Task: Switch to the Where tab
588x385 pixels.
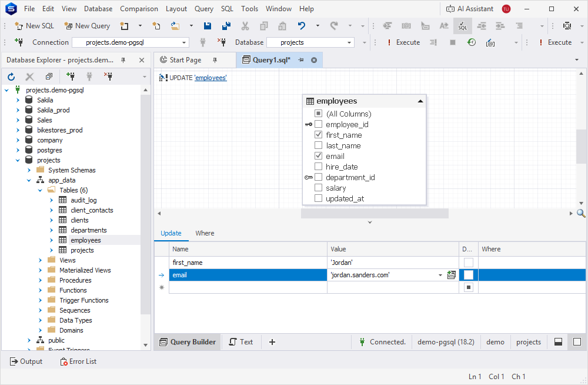Action: click(205, 233)
